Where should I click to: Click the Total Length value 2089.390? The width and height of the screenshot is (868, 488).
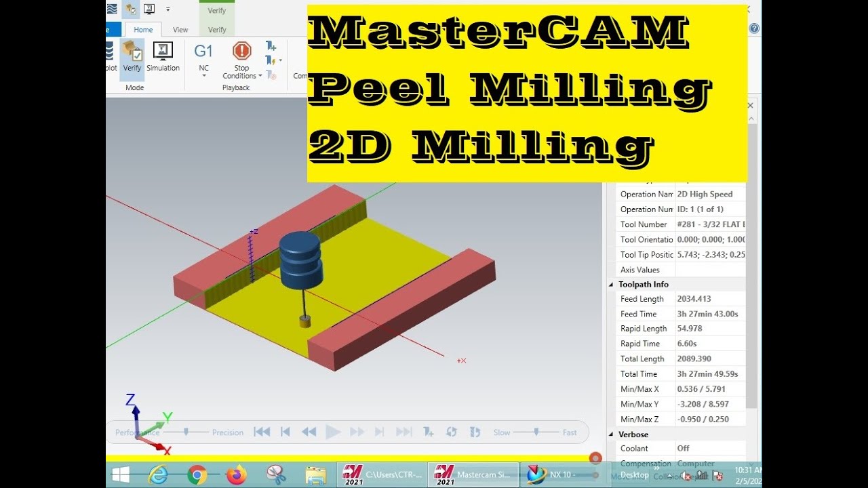tap(694, 359)
